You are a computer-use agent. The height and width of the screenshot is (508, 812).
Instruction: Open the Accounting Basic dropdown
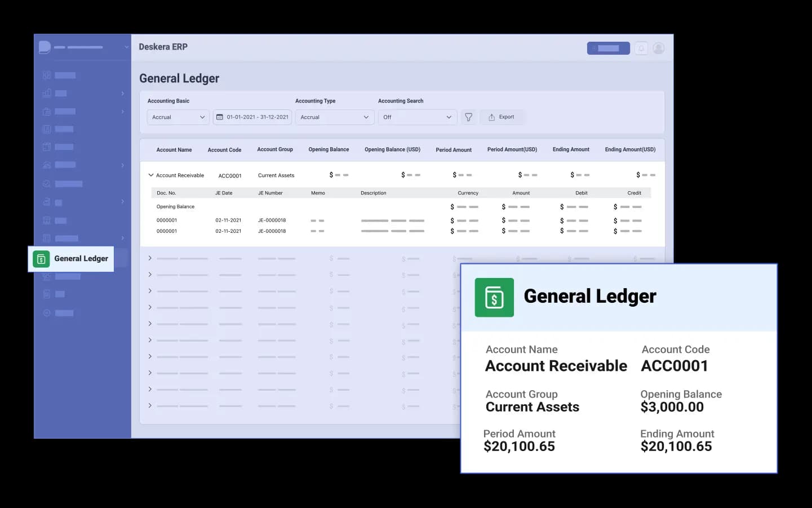178,117
